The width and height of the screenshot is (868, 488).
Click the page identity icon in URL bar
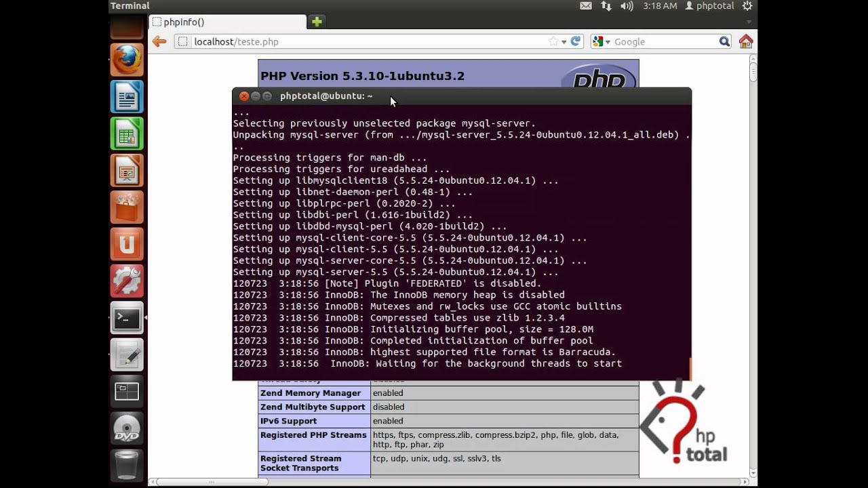tap(182, 41)
